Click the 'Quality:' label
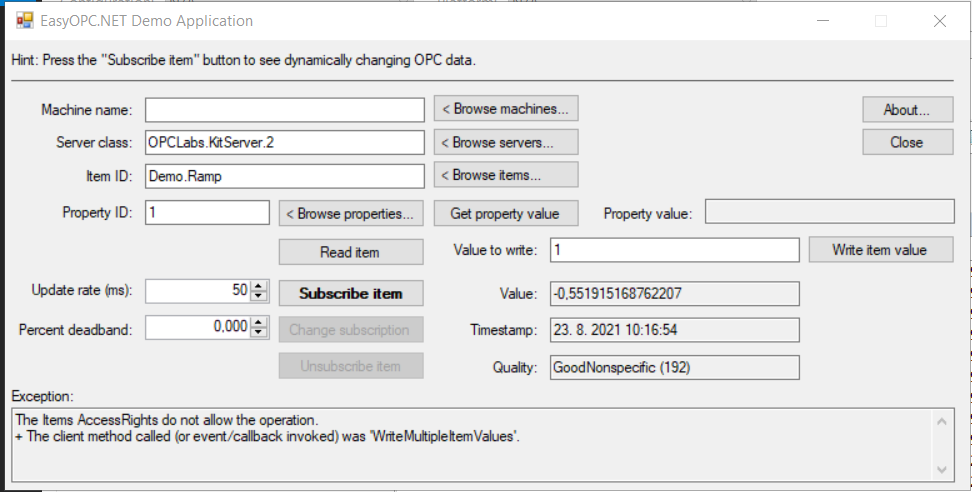This screenshot has height=492, width=972. (x=515, y=367)
